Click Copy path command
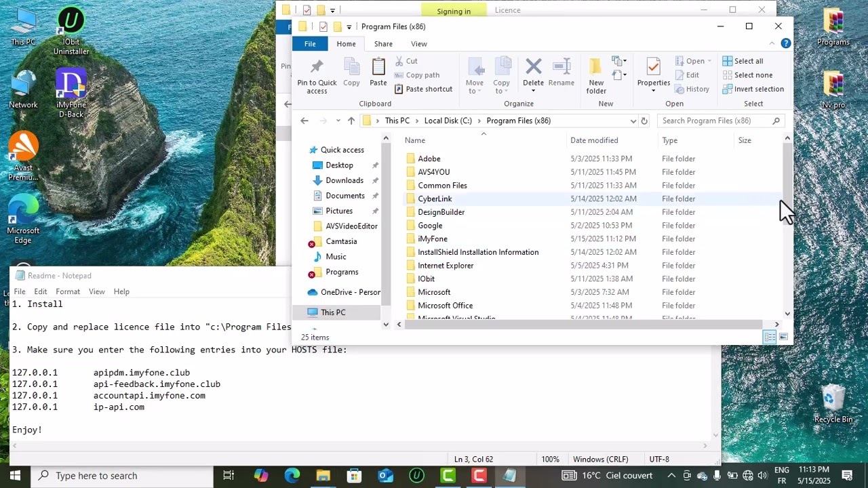This screenshot has height=488, width=868. [x=416, y=75]
